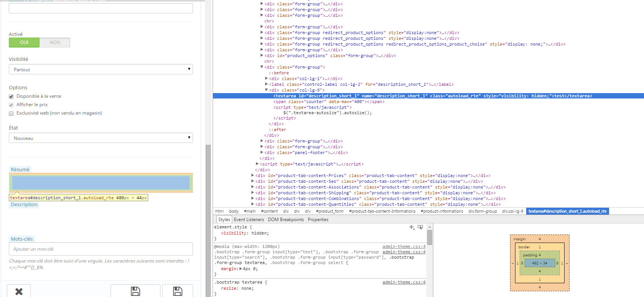Image resolution: width=644 pixels, height=297 pixels.
Task: Enable Exclusivité web (non vendu en magasin)
Action: tap(11, 113)
